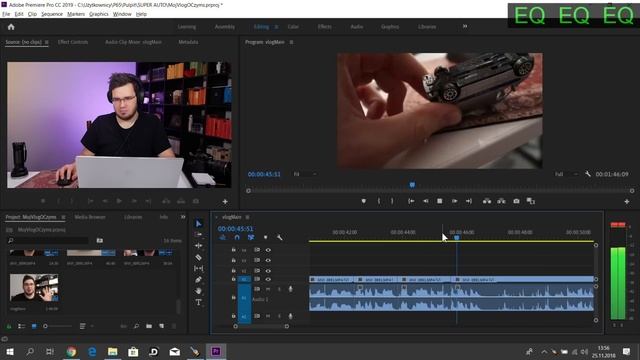Switch to Effect Controls tab

[x=73, y=42]
